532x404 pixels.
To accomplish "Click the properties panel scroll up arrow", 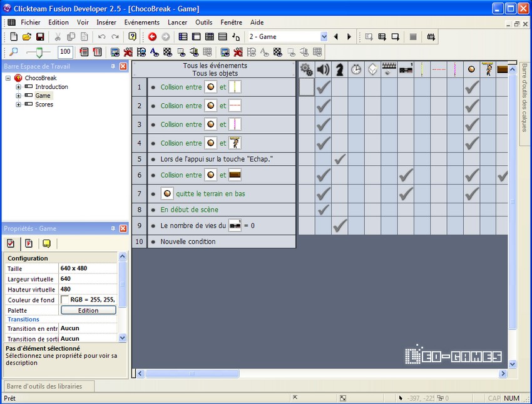I will click(123, 256).
